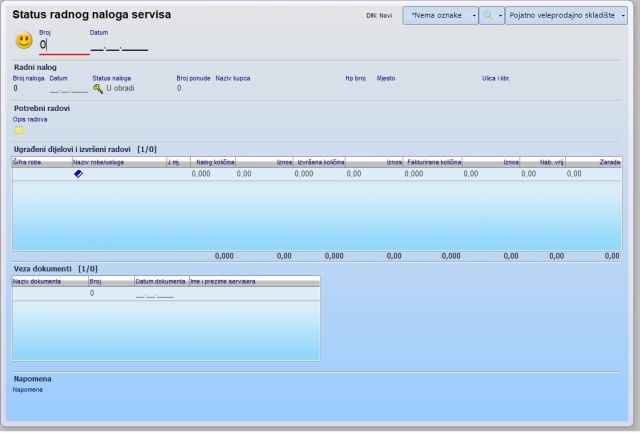Click the Zarada column header

tap(608, 161)
